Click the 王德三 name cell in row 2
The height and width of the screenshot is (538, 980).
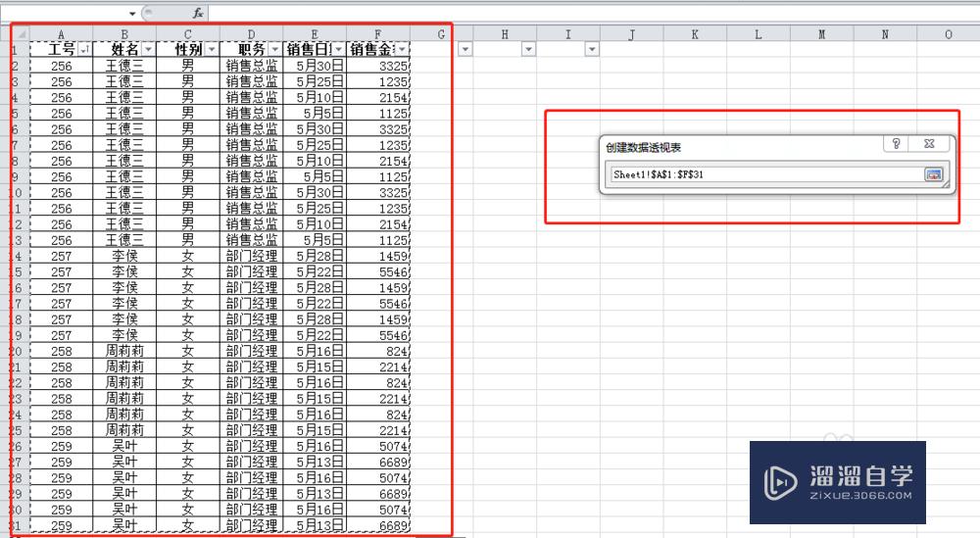pyautogui.click(x=124, y=66)
